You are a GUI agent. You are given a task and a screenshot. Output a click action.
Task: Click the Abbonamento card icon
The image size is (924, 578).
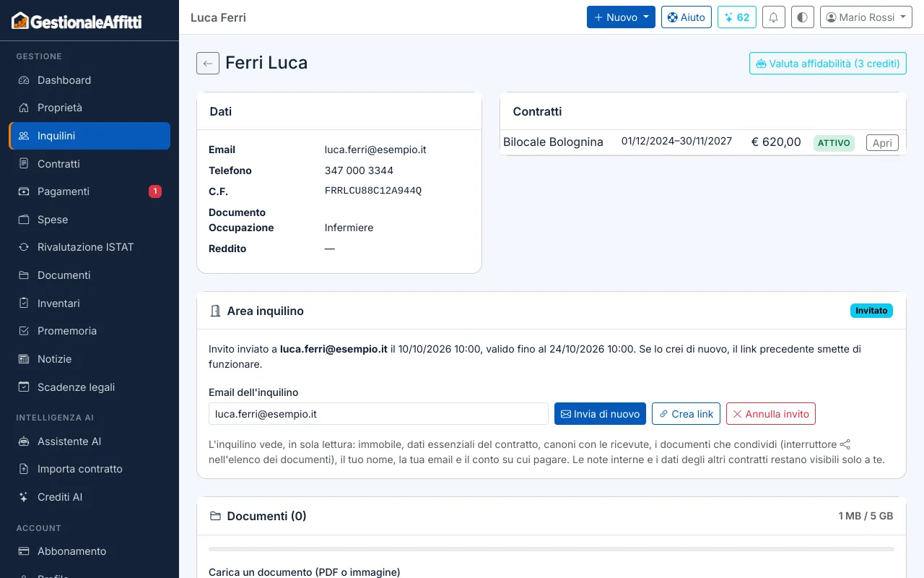(24, 551)
